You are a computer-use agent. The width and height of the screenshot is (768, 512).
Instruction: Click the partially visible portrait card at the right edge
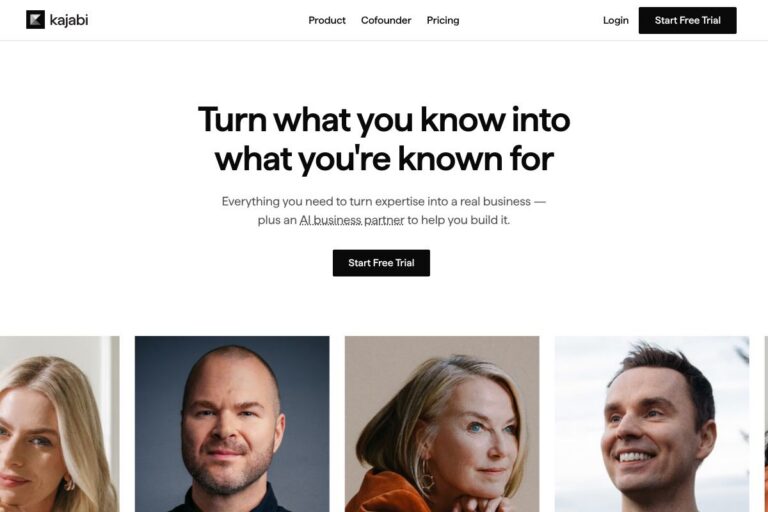pos(766,424)
